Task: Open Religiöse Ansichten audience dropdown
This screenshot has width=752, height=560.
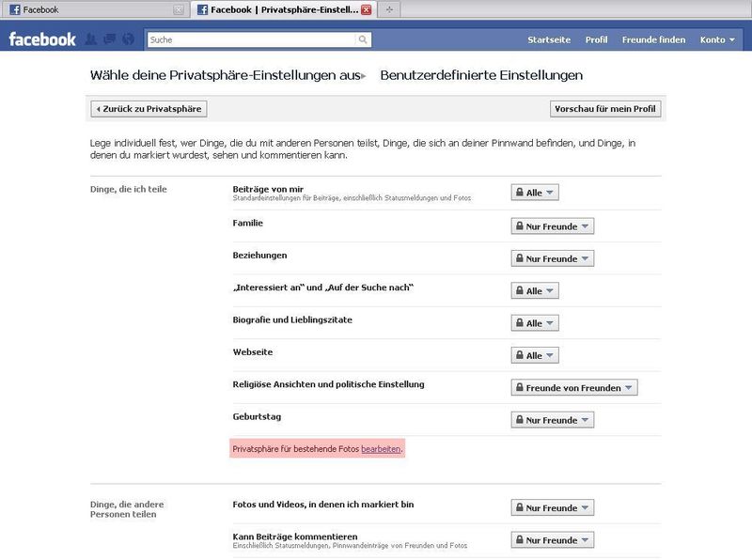Action: pyautogui.click(x=574, y=388)
